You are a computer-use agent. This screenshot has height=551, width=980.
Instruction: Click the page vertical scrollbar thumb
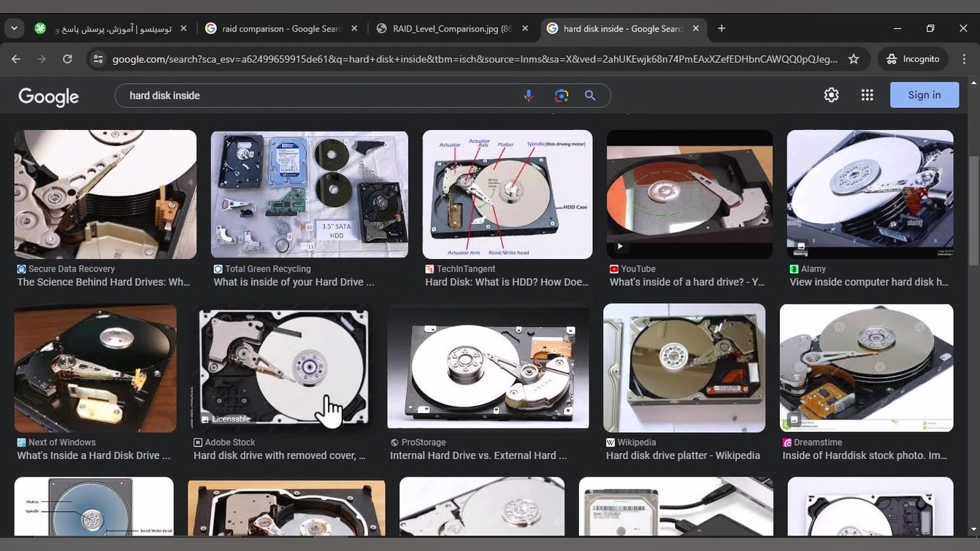tap(972, 210)
